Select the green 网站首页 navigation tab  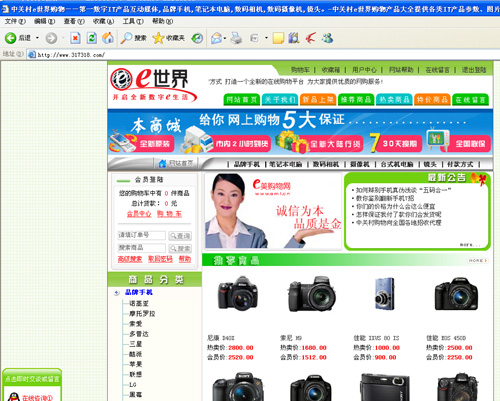tap(242, 99)
